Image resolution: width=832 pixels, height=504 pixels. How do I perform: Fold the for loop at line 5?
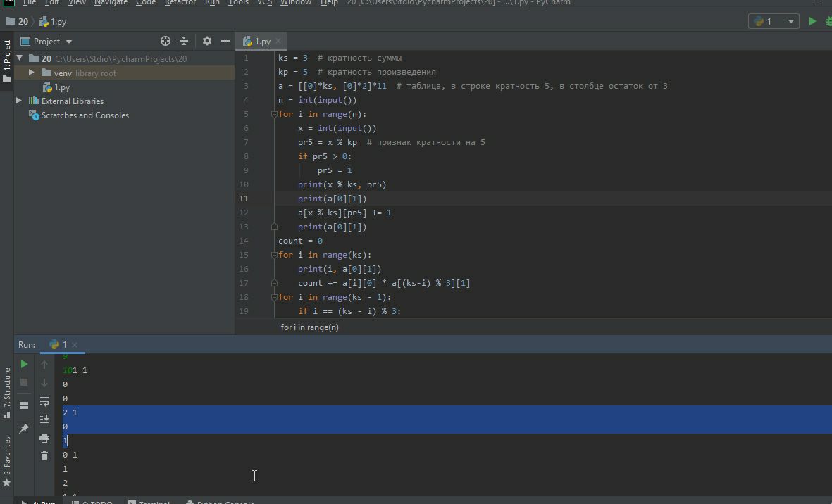tap(274, 114)
